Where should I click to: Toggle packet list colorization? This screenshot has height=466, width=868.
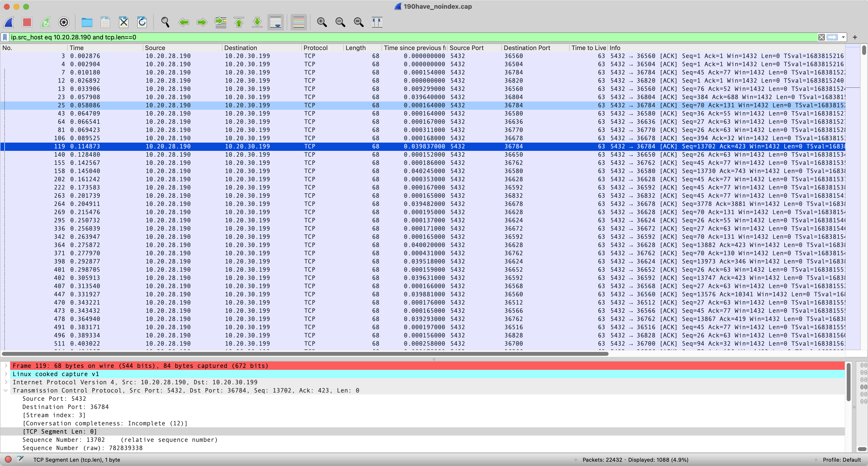pos(299,22)
